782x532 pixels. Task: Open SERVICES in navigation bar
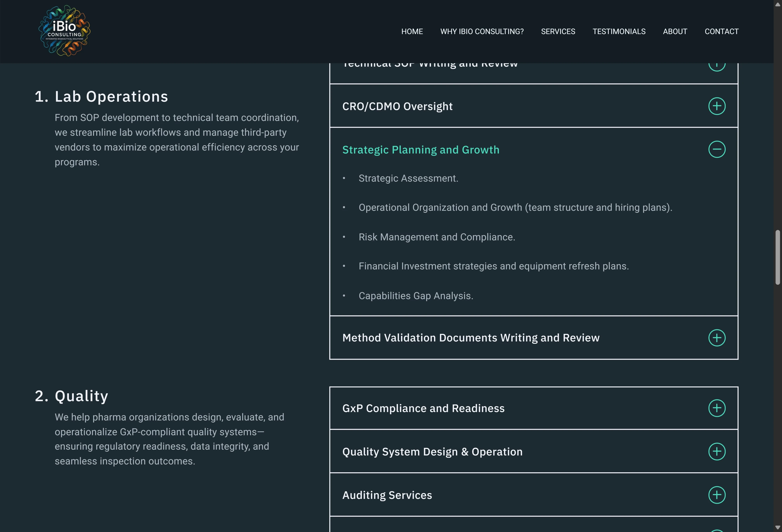coord(558,32)
